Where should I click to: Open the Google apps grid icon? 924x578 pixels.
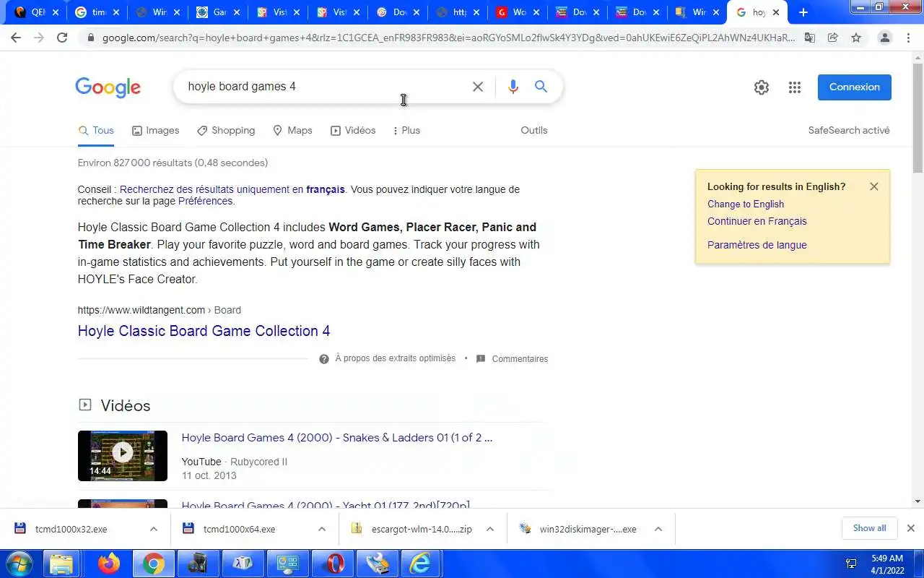[x=795, y=87]
